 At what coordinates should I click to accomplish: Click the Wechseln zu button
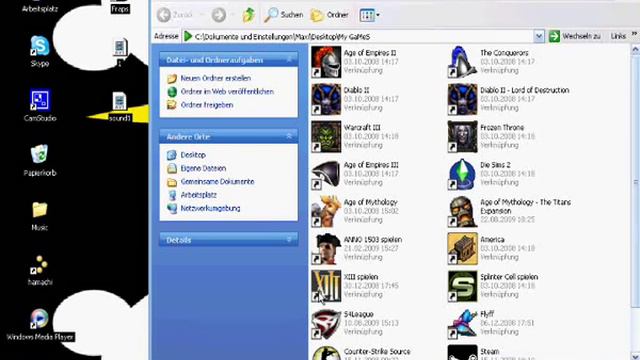tap(576, 36)
